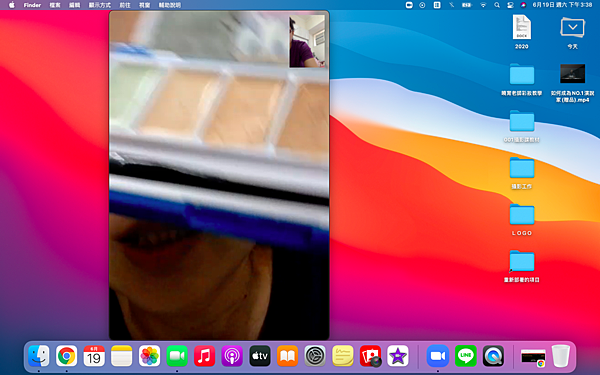This screenshot has width=600, height=375.
Task: Open the 檔案 menu
Action: pyautogui.click(x=55, y=5)
